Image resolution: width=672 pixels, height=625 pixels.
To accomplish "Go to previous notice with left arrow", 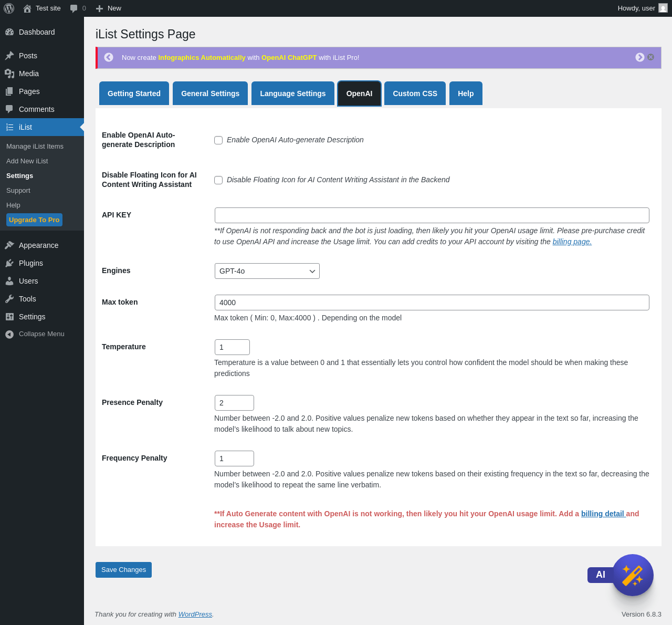I will tap(109, 57).
